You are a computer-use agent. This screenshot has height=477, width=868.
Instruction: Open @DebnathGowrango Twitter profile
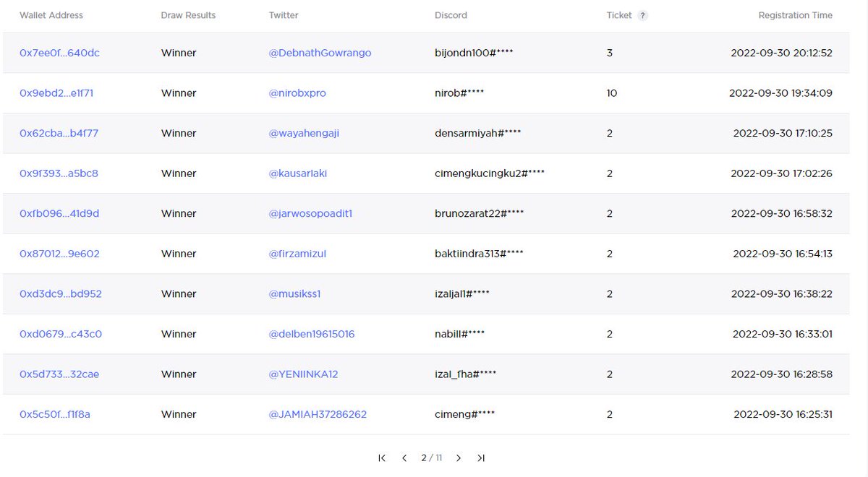pos(320,52)
